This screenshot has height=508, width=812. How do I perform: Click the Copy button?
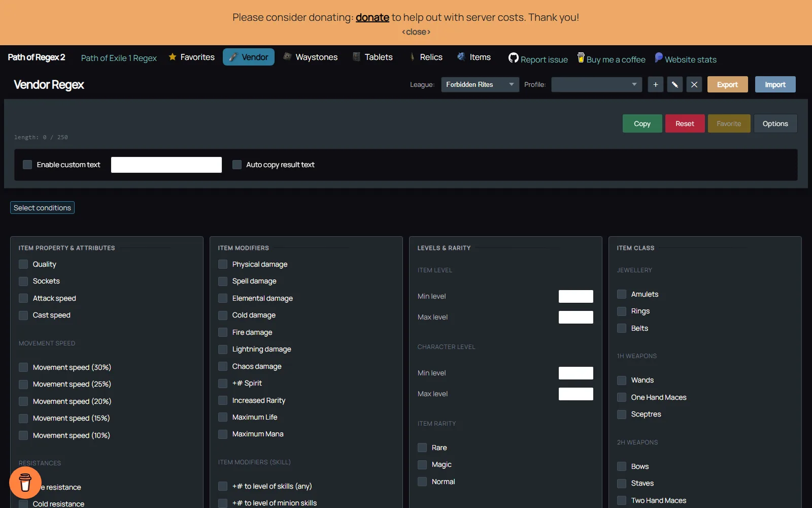pyautogui.click(x=642, y=123)
